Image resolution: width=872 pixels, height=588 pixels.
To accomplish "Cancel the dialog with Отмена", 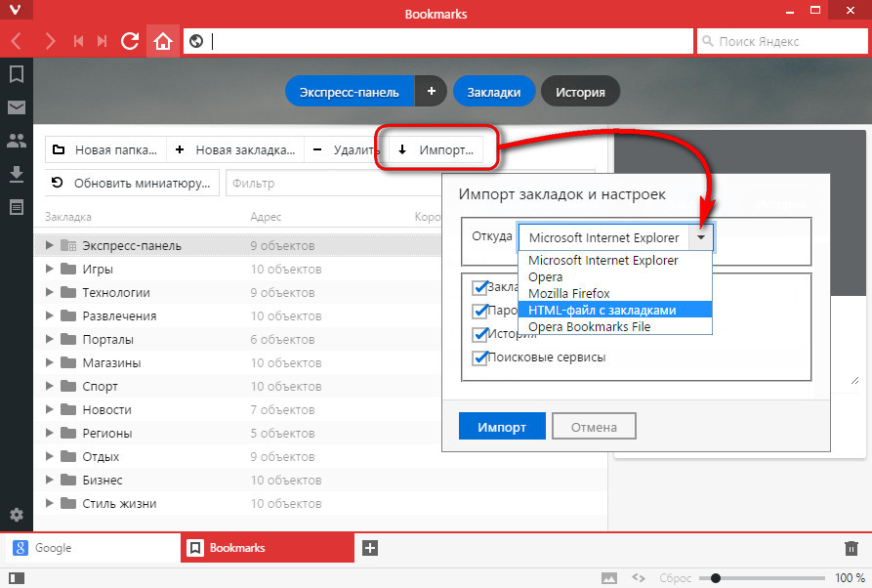I will pyautogui.click(x=594, y=427).
